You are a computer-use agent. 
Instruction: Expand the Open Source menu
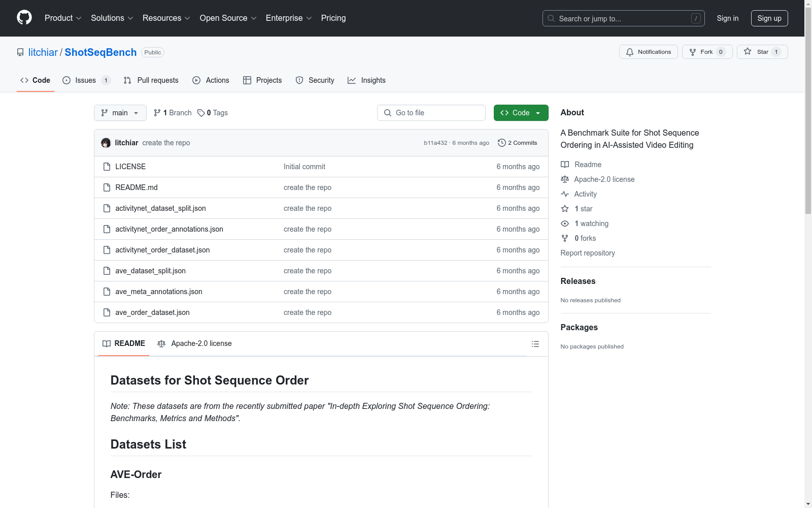[x=228, y=18]
